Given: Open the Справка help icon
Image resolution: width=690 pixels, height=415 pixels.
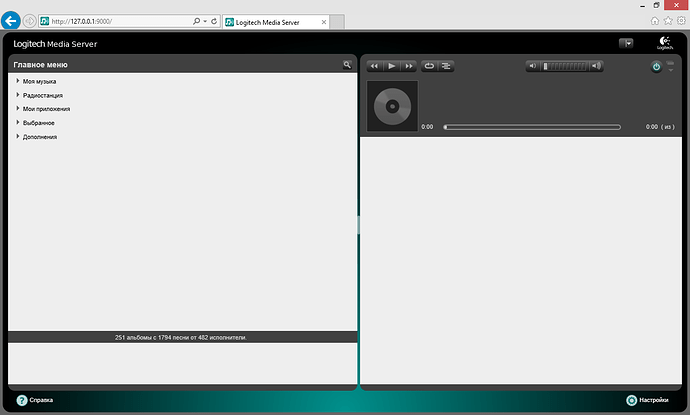Looking at the screenshot, I should pyautogui.click(x=20, y=400).
